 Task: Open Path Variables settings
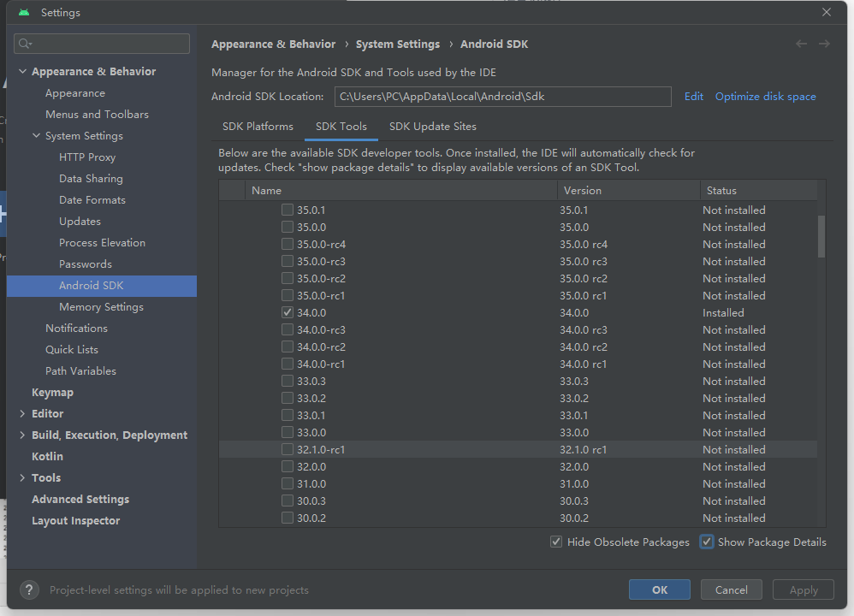tap(80, 371)
